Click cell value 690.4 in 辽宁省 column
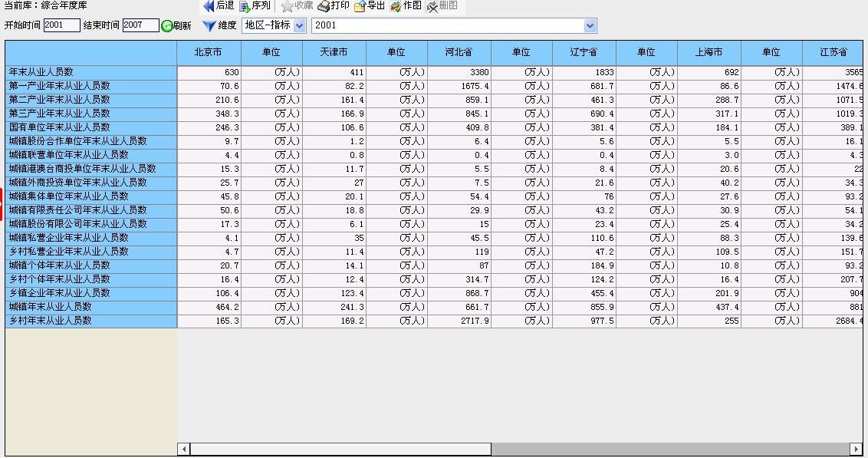This screenshot has height=458, width=868. [584, 114]
